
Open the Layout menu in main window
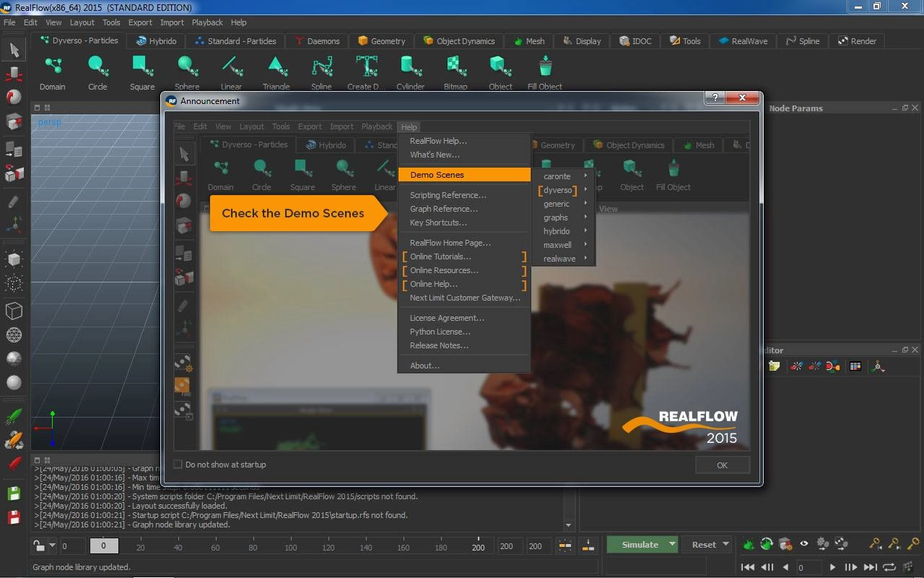[82, 22]
